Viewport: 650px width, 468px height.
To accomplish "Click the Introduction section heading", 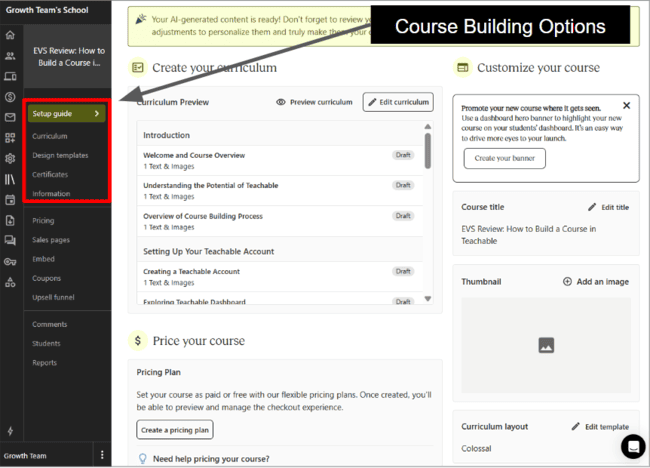I will point(166,135).
